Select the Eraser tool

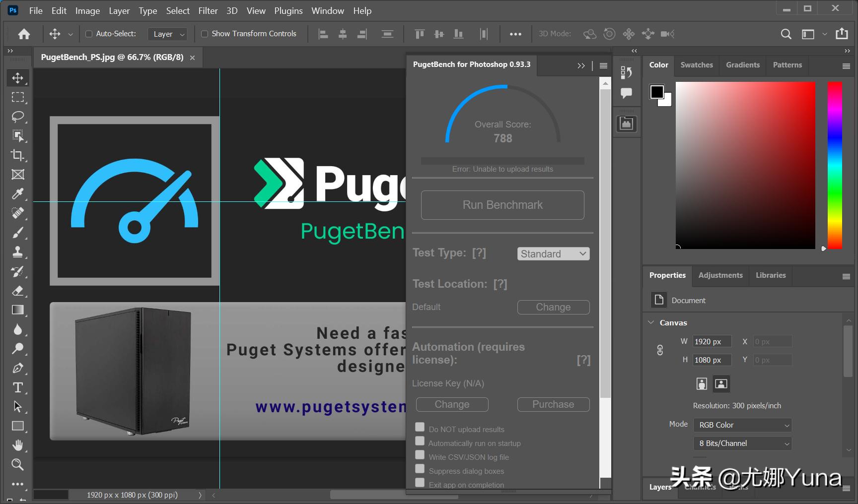(x=18, y=291)
